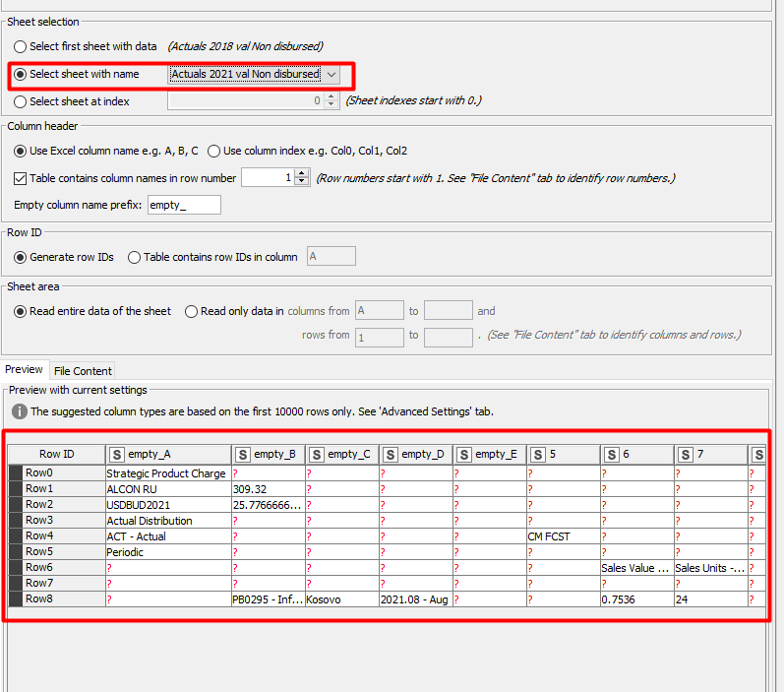The width and height of the screenshot is (784, 692).
Task: Click the column names row number field
Action: [x=268, y=177]
